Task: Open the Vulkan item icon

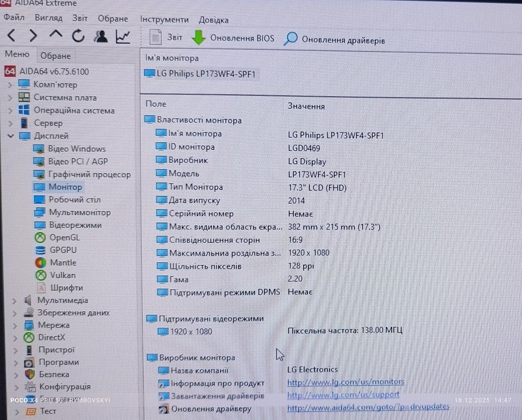Action: point(41,275)
